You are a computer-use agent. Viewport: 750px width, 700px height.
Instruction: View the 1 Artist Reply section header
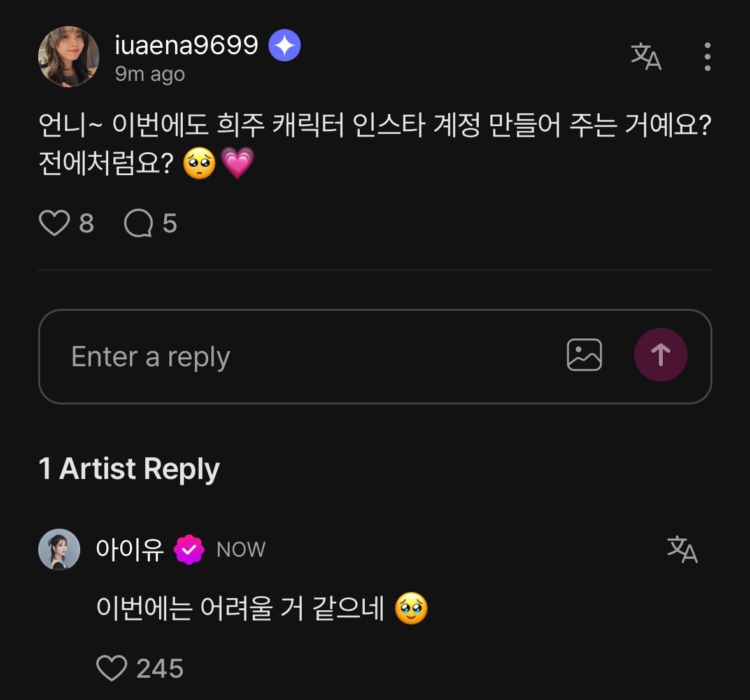click(x=129, y=469)
